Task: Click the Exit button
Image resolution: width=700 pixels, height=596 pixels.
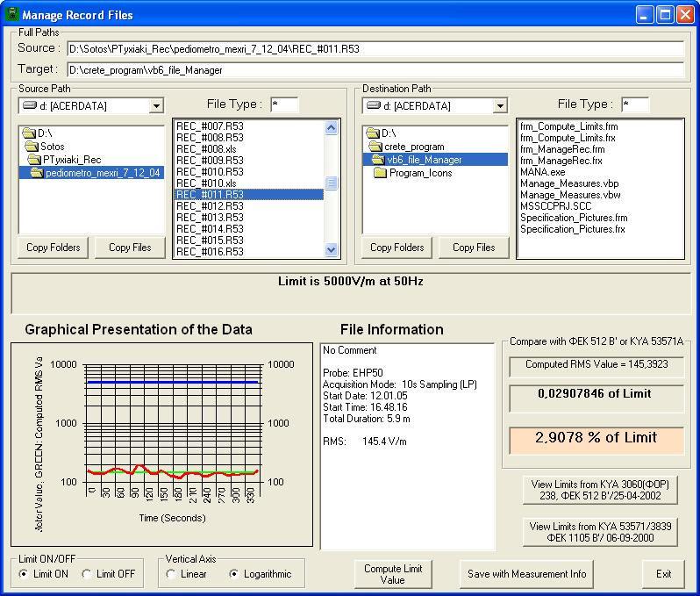Action: (x=663, y=574)
